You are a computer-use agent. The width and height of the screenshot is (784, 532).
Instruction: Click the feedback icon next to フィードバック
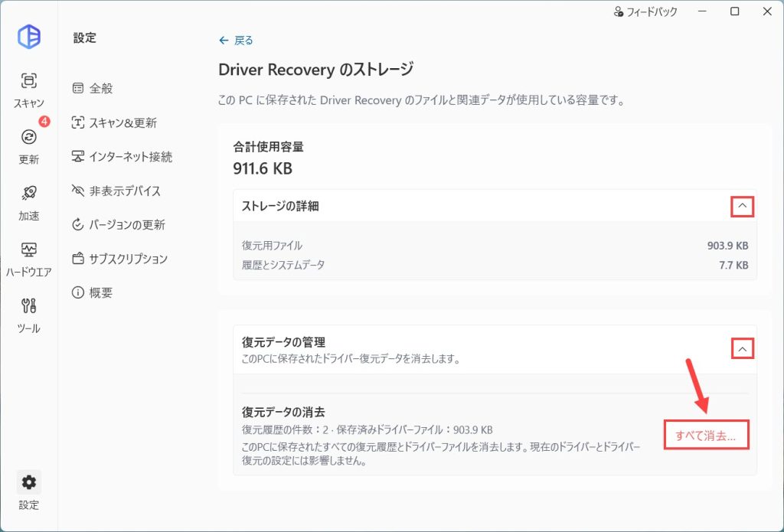point(619,11)
